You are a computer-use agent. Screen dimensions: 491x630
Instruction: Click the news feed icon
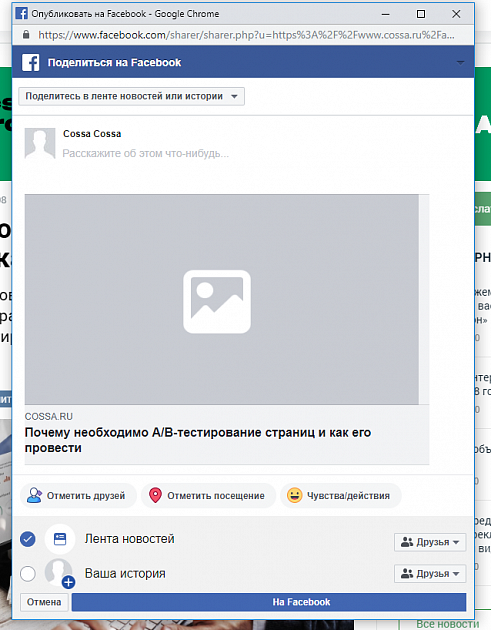[x=60, y=539]
